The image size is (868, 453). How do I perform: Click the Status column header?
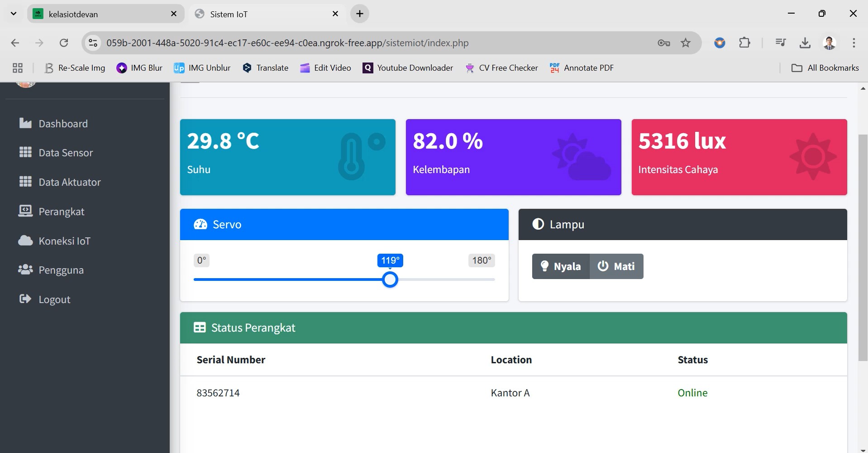pos(692,360)
